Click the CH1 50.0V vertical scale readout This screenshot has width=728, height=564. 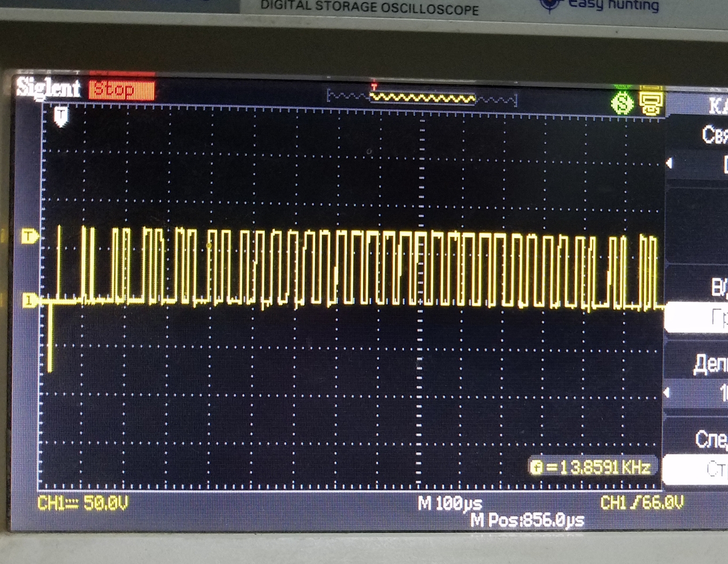(83, 503)
